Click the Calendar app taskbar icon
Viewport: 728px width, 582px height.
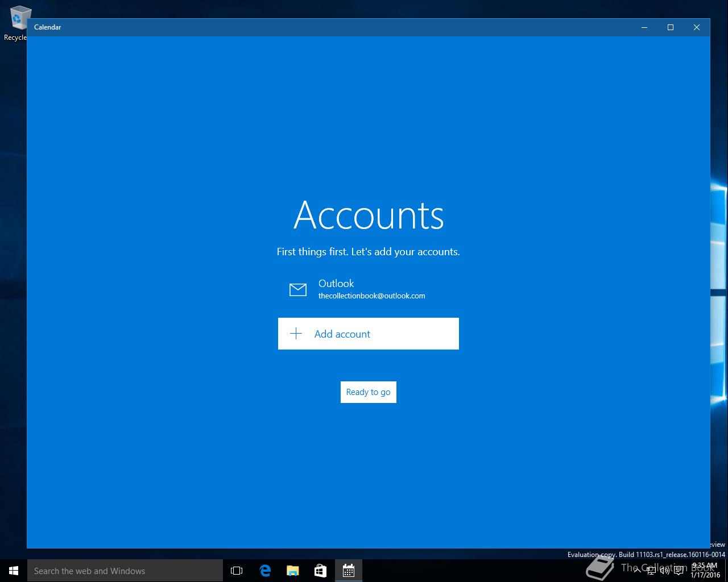(x=348, y=571)
